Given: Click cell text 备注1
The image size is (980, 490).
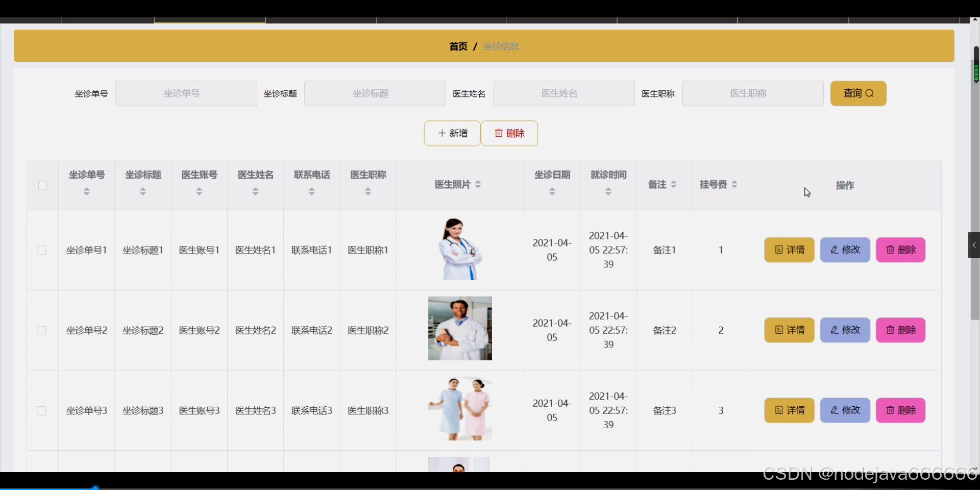Looking at the screenshot, I should tap(665, 250).
